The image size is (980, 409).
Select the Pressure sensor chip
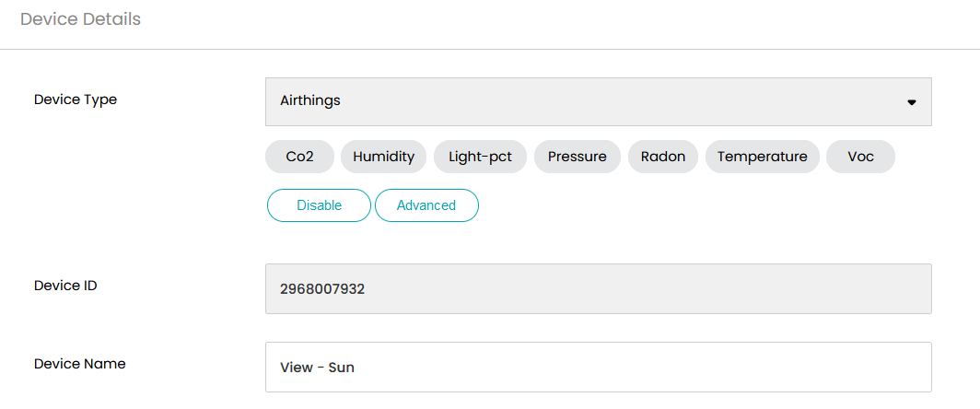(577, 157)
